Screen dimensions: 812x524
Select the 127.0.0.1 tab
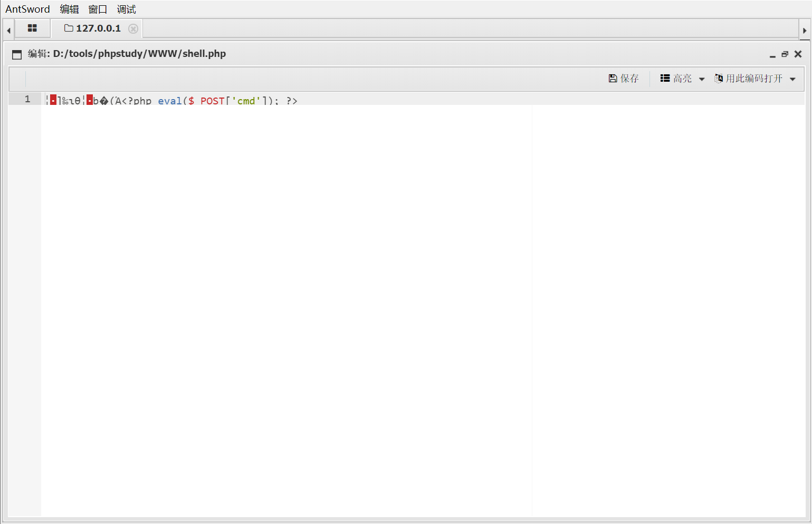pyautogui.click(x=98, y=28)
